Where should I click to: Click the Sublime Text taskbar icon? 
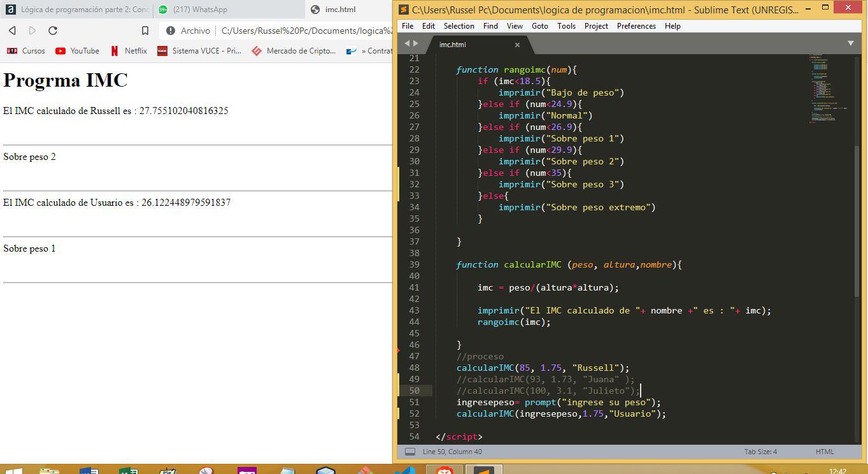click(484, 470)
